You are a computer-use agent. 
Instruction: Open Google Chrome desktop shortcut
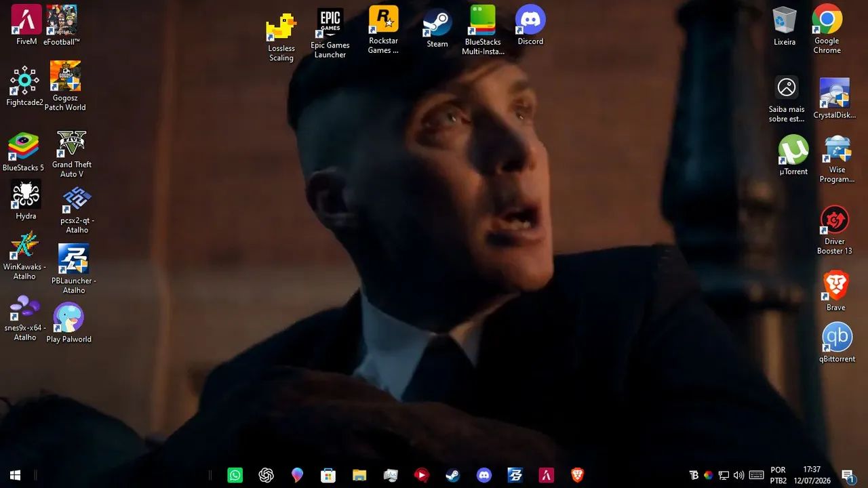coord(827,29)
